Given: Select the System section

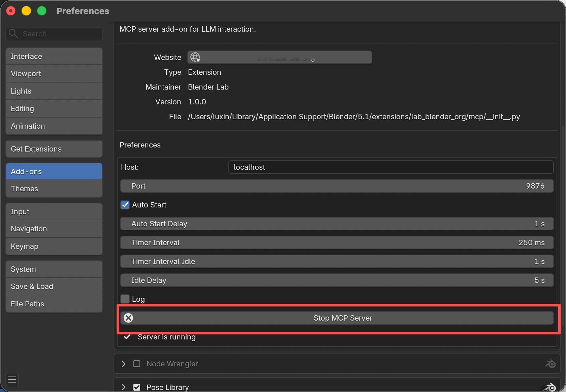Looking at the screenshot, I should (54, 269).
